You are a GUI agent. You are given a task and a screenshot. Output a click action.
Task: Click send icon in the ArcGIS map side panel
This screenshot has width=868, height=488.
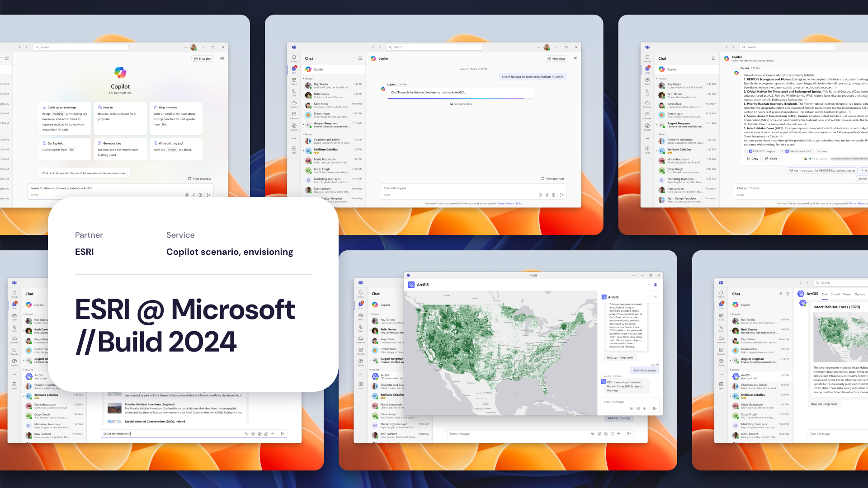[x=654, y=408]
